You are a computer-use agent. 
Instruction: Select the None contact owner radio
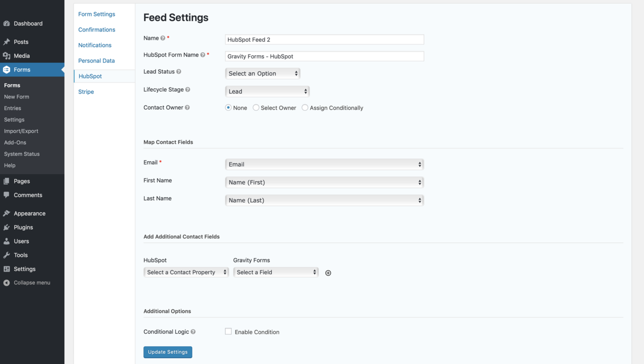228,108
